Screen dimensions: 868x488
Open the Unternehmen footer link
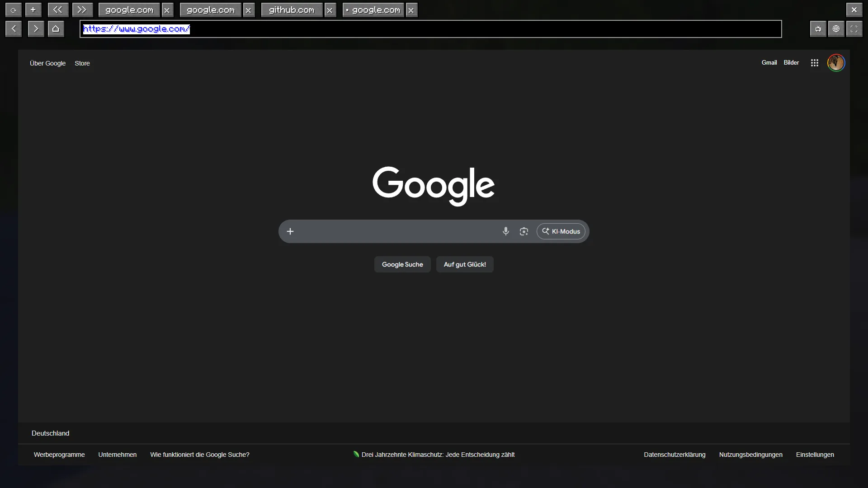pos(118,455)
